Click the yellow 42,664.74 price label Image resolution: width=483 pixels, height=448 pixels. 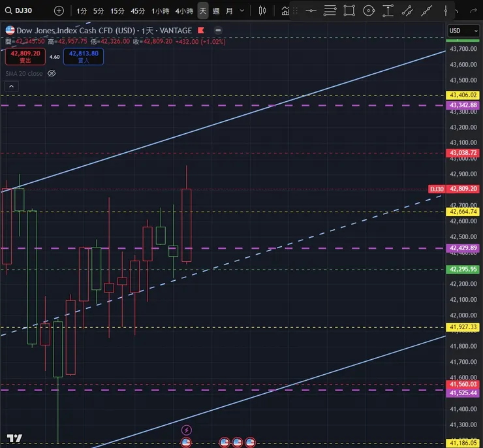463,212
